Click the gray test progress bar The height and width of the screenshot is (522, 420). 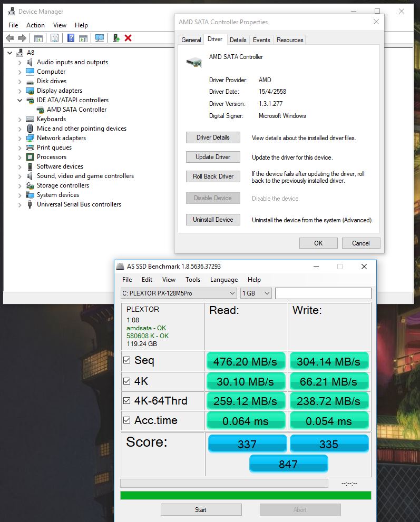pos(224,484)
